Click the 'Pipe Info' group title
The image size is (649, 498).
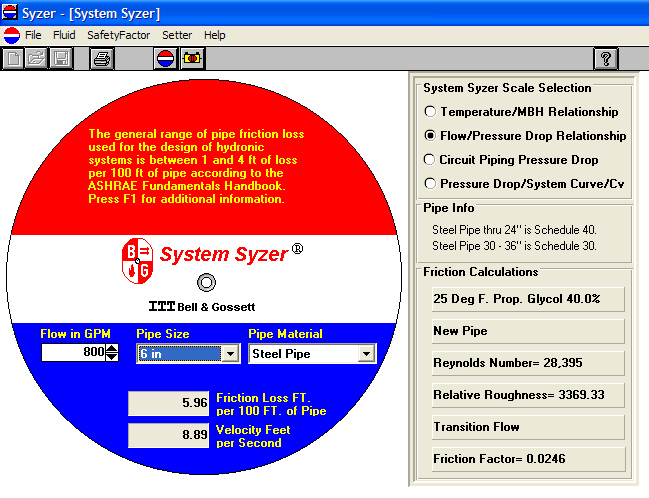point(449,208)
